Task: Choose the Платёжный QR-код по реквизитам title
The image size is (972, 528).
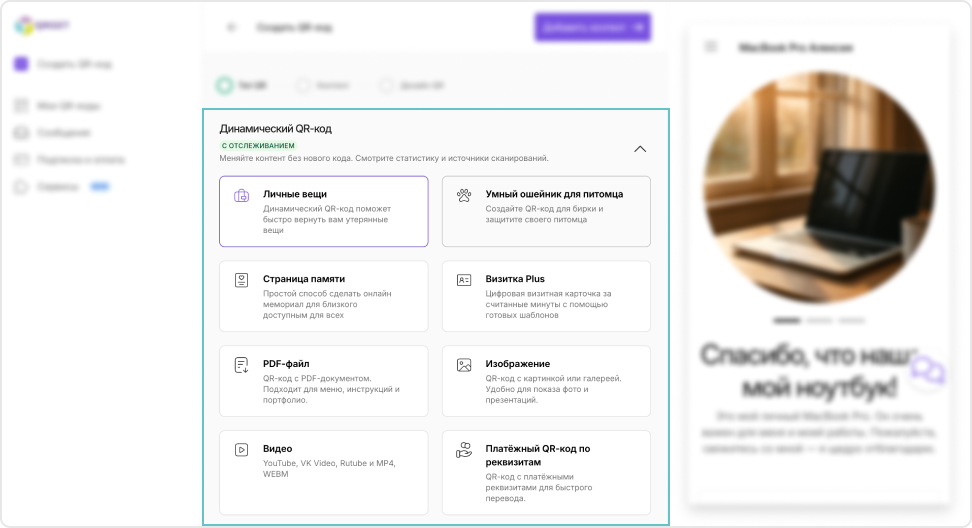Action: coord(538,456)
